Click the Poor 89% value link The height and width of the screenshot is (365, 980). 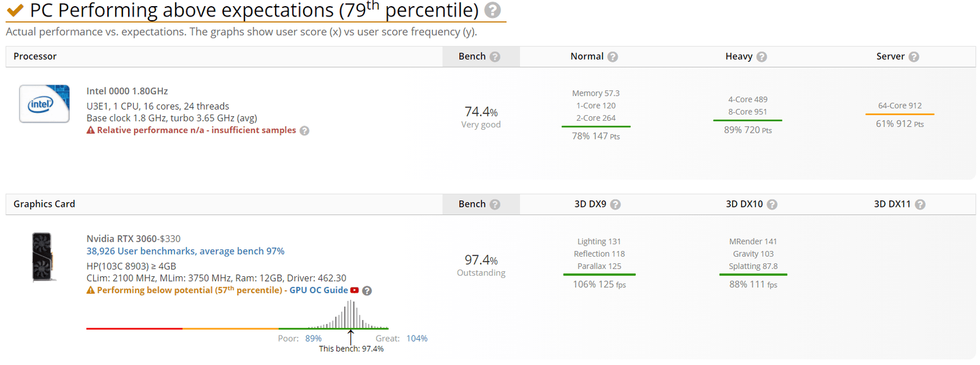click(x=313, y=339)
